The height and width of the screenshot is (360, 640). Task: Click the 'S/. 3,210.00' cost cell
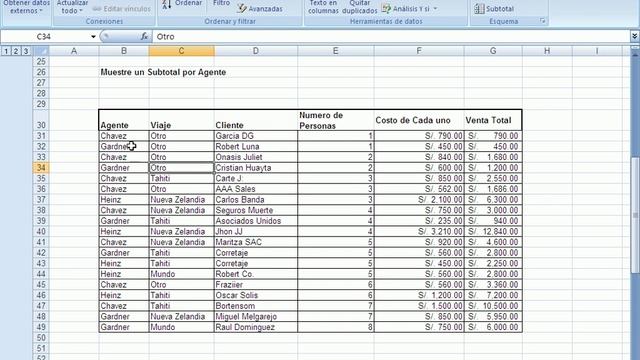[x=419, y=231]
